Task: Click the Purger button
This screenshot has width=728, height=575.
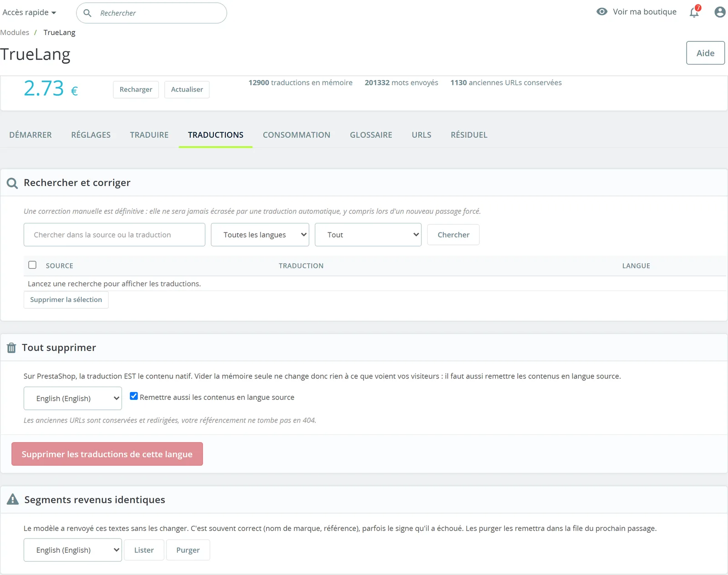Action: 188,550
